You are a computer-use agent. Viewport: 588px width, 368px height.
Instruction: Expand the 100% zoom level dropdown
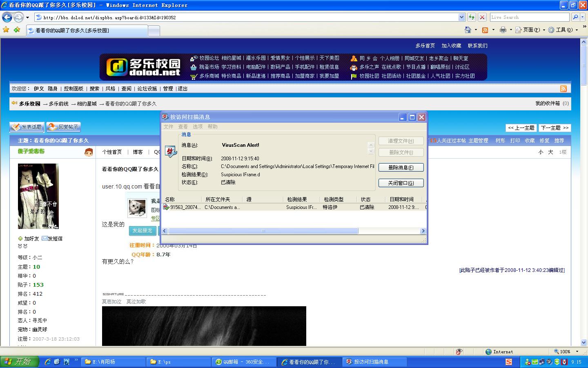pos(577,352)
